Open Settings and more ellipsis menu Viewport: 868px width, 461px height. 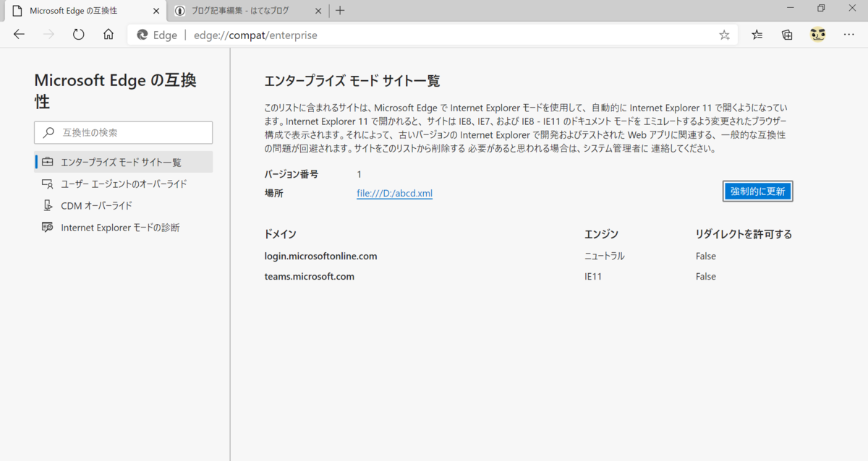point(848,35)
